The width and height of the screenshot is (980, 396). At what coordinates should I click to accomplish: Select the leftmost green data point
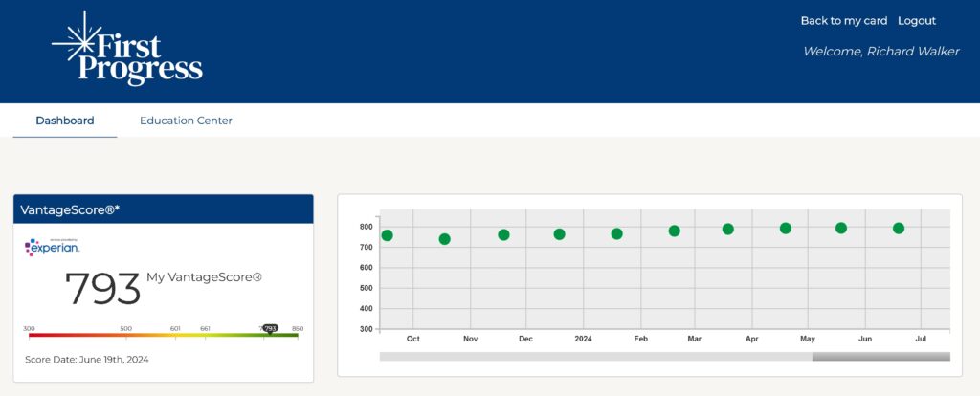[387, 235]
